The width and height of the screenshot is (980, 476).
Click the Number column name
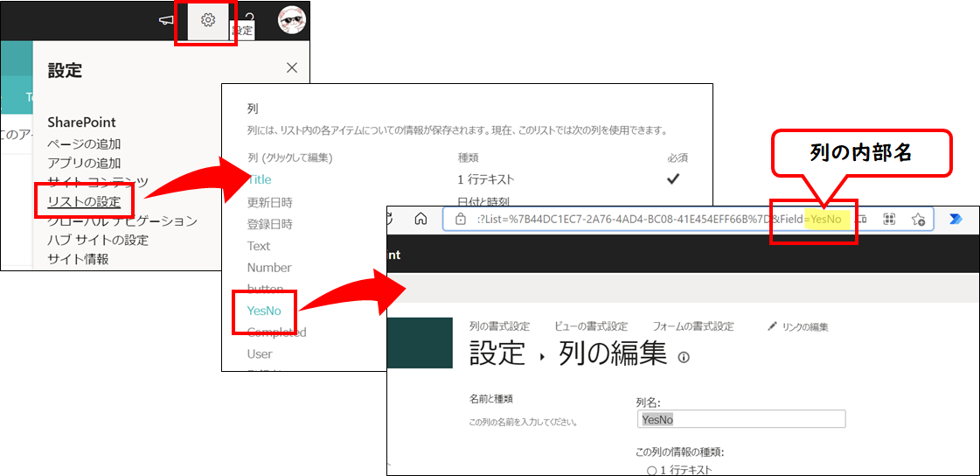269,268
